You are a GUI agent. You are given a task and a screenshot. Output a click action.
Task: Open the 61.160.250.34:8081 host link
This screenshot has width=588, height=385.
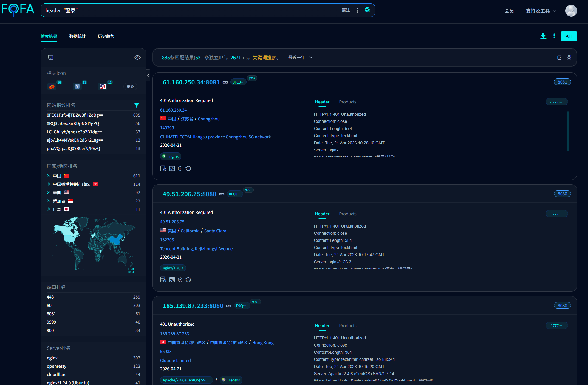coord(191,82)
